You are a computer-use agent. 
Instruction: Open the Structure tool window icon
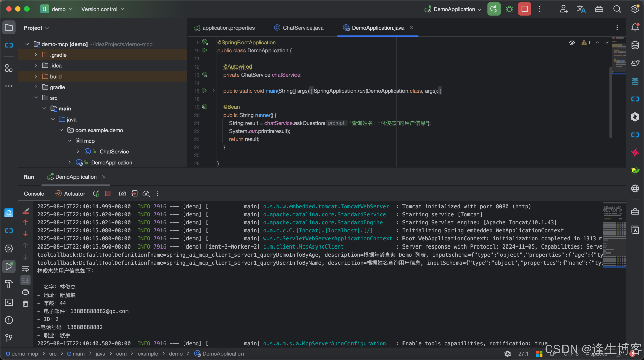pos(9,68)
